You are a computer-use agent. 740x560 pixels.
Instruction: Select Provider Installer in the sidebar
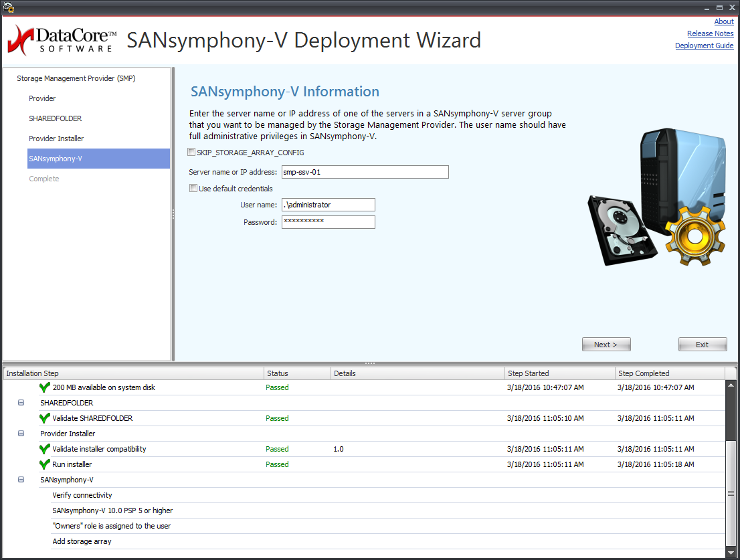56,138
